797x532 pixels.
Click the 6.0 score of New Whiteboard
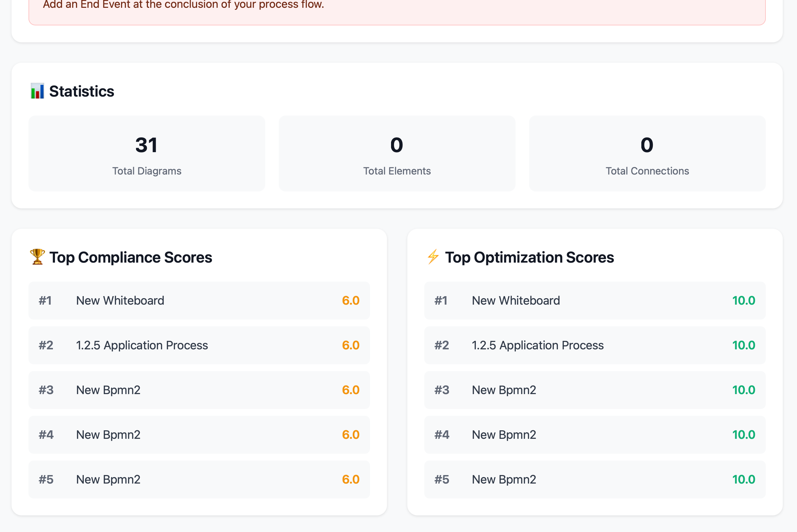coord(350,301)
